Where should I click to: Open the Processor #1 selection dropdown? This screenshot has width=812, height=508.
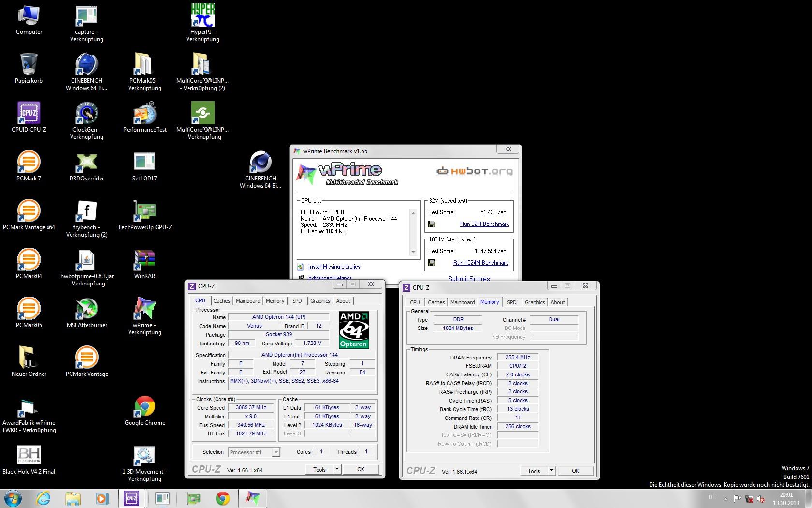pos(254,452)
